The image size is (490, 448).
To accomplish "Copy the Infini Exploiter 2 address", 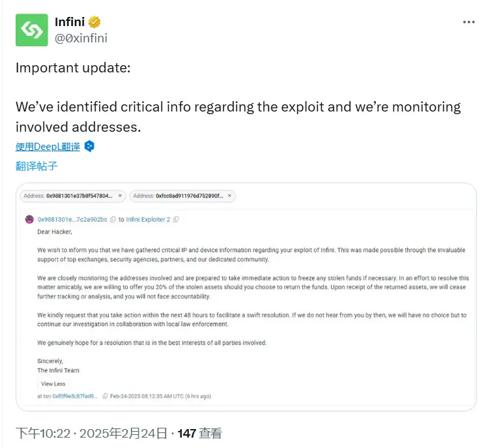I will tap(176, 220).
